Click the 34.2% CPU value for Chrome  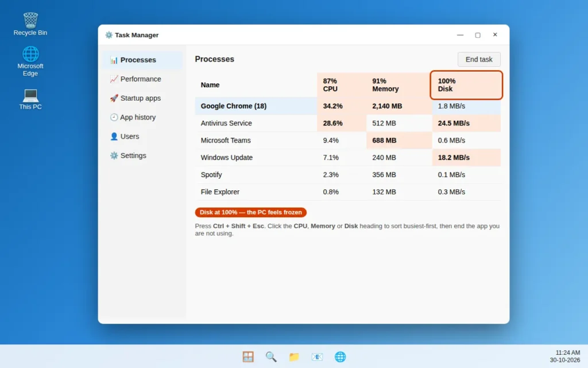332,106
